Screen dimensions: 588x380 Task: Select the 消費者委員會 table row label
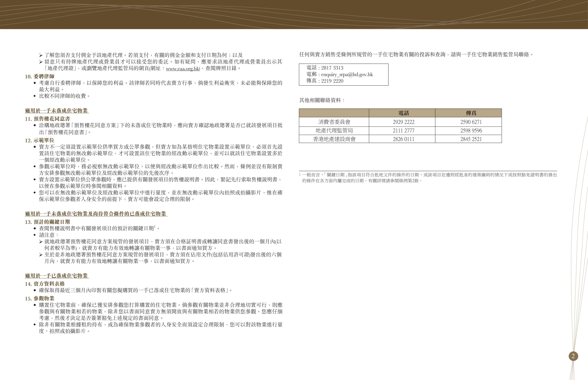[334, 122]
